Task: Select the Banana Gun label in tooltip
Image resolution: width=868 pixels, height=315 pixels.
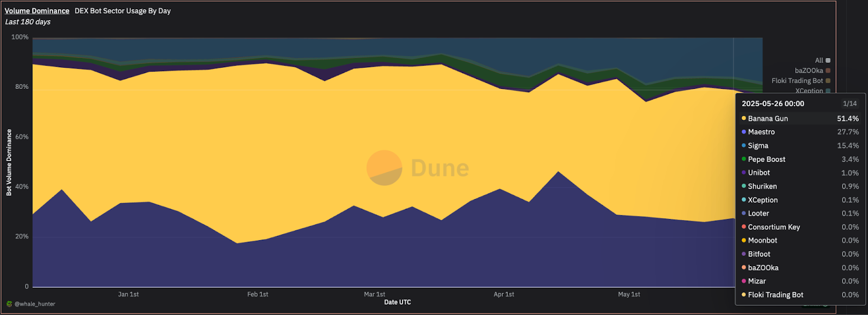Action: click(768, 118)
